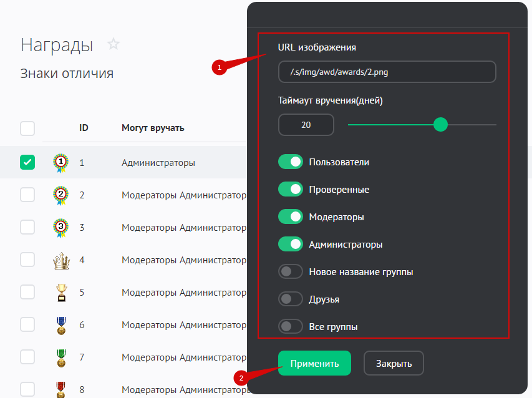
Task: Turn off the Модераторы toggle
Action: pos(291,217)
